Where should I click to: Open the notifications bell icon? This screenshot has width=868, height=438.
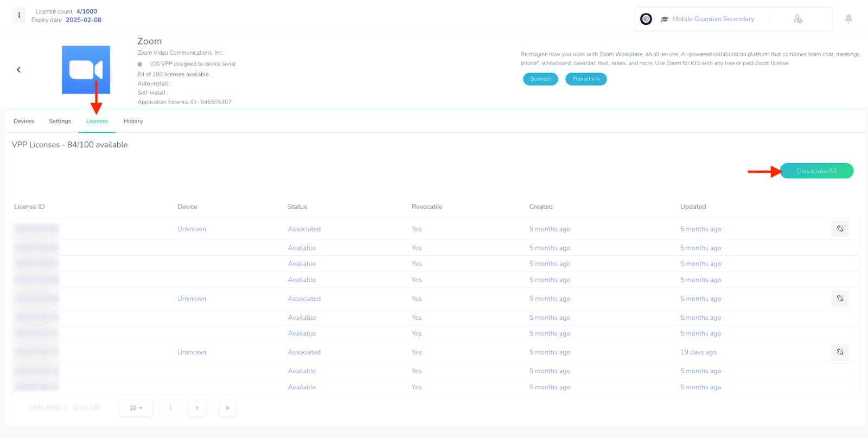point(848,19)
